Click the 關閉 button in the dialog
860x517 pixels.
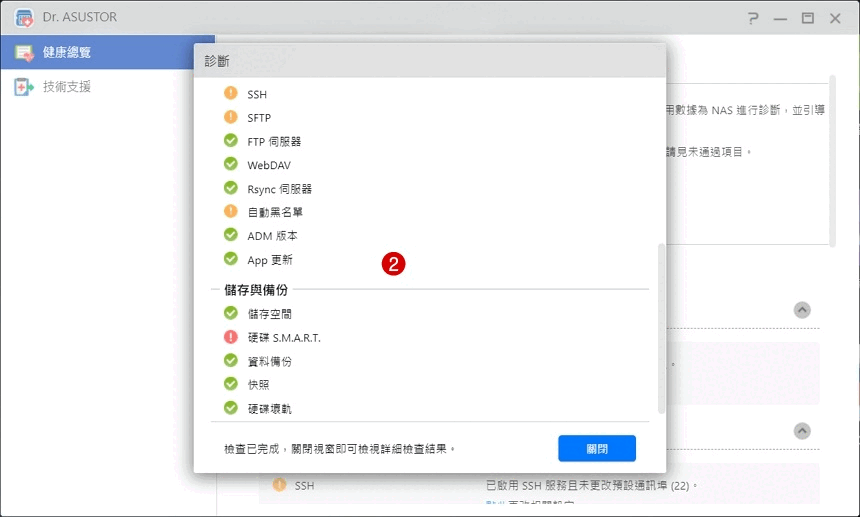pyautogui.click(x=597, y=448)
